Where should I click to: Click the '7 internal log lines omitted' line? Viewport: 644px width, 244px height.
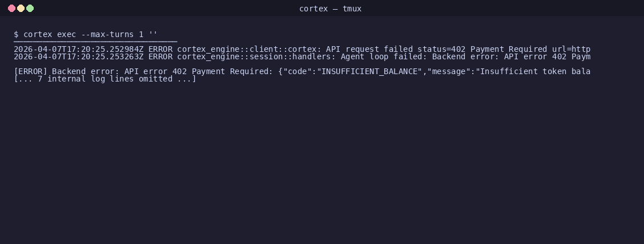pos(105,79)
